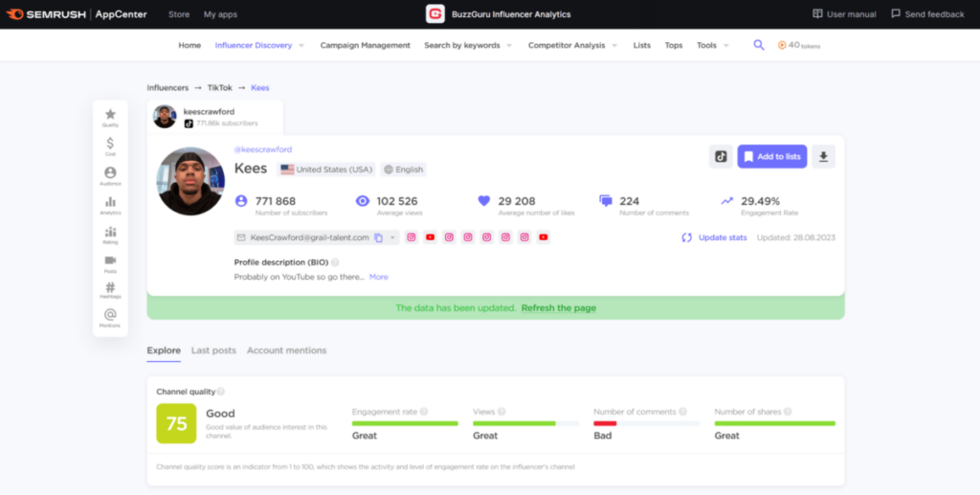Click the United States (USA) country tag
The height and width of the screenshot is (495, 980).
coord(326,169)
